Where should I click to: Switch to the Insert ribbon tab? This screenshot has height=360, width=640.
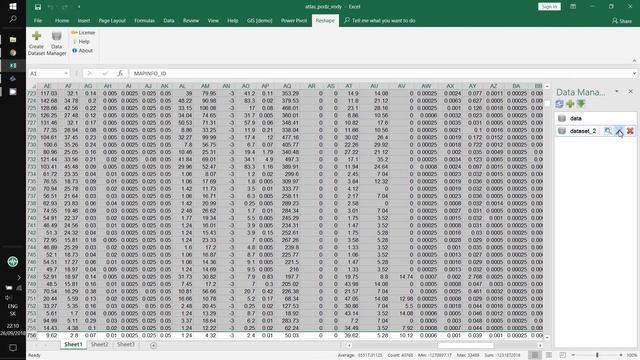(x=84, y=20)
